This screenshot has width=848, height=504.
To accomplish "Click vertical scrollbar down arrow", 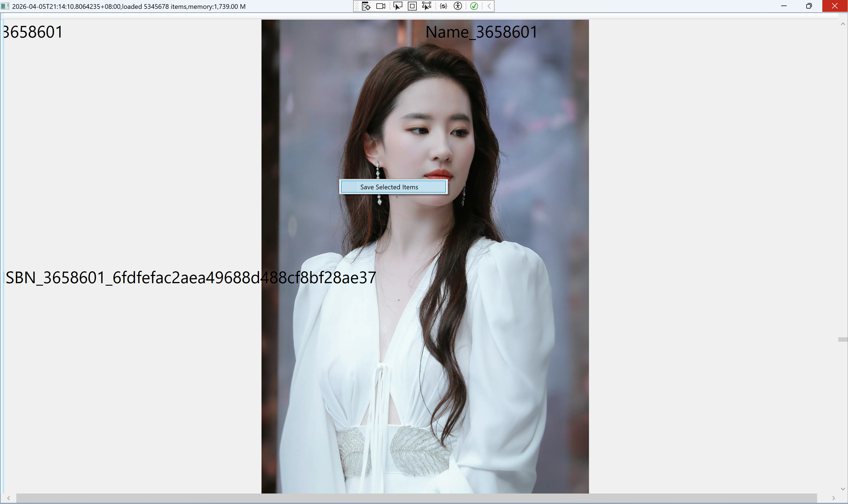I will point(843,489).
